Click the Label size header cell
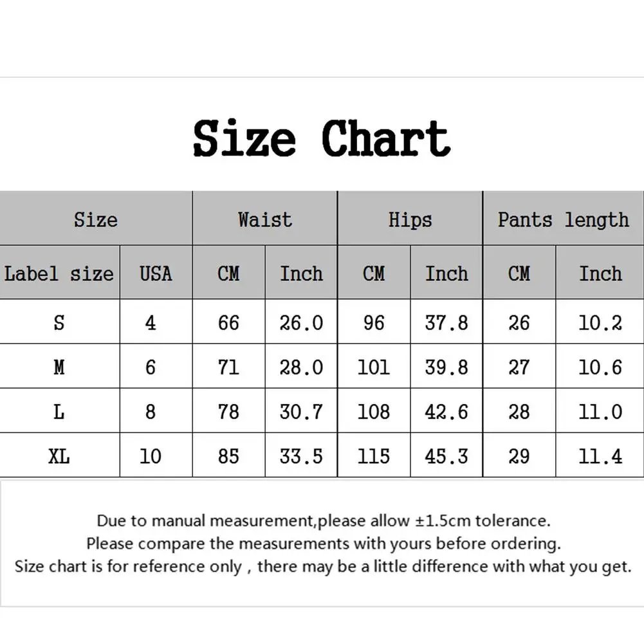The width and height of the screenshot is (644, 644). (59, 273)
